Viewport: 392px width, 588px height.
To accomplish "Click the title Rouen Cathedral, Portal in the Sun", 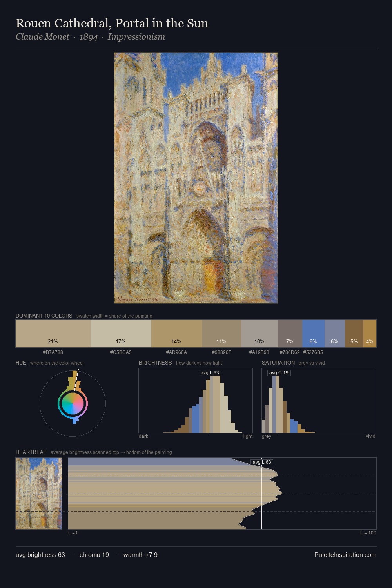I will point(112,23).
